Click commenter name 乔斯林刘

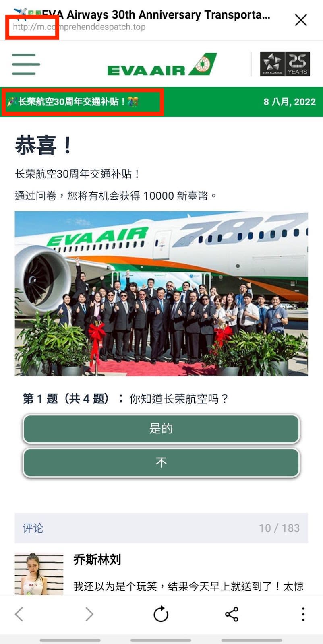click(97, 559)
